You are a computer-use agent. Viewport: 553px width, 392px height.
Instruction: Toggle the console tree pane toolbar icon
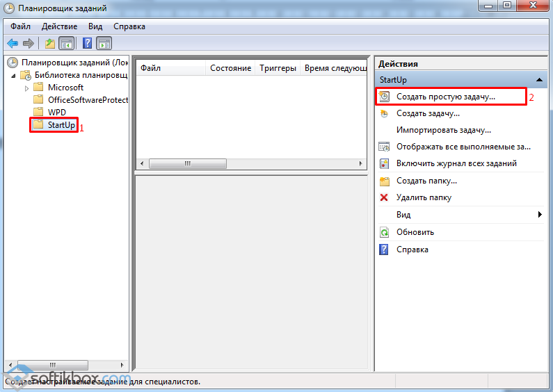coord(67,43)
